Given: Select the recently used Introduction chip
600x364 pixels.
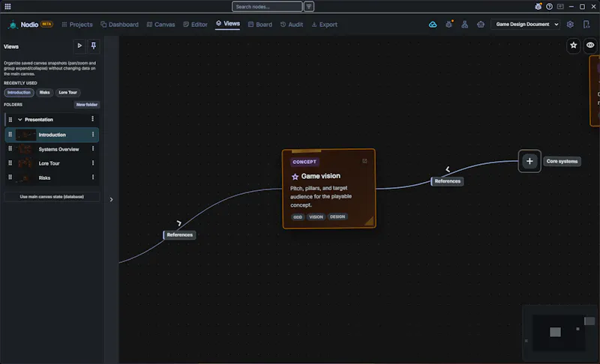Looking at the screenshot, I should (19, 92).
